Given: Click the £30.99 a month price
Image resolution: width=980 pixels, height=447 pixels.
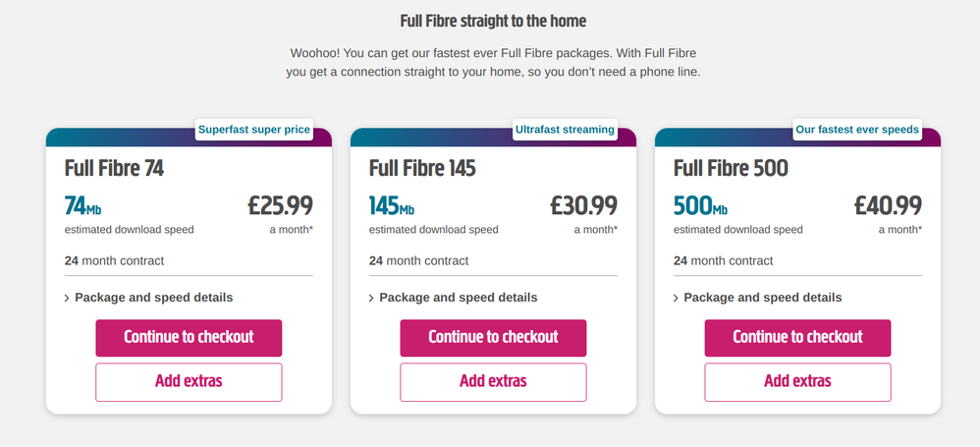Looking at the screenshot, I should coord(583,205).
